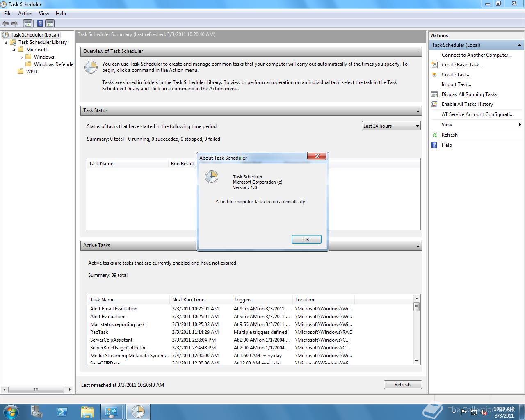Collapse the Task Status section
The image size is (525, 420).
pyautogui.click(x=418, y=111)
